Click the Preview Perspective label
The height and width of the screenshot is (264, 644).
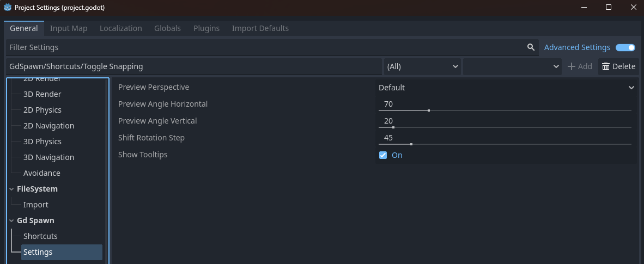coord(154,87)
